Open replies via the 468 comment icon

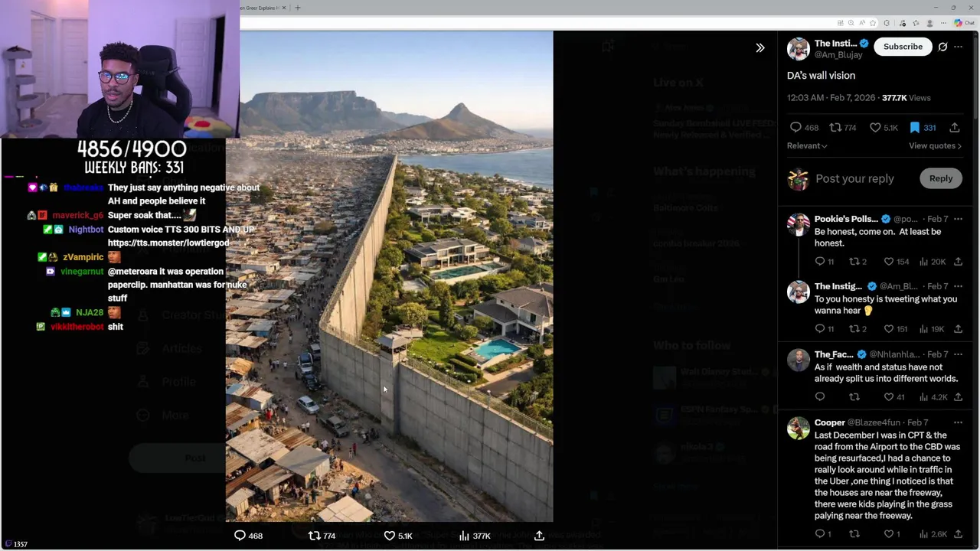point(804,128)
